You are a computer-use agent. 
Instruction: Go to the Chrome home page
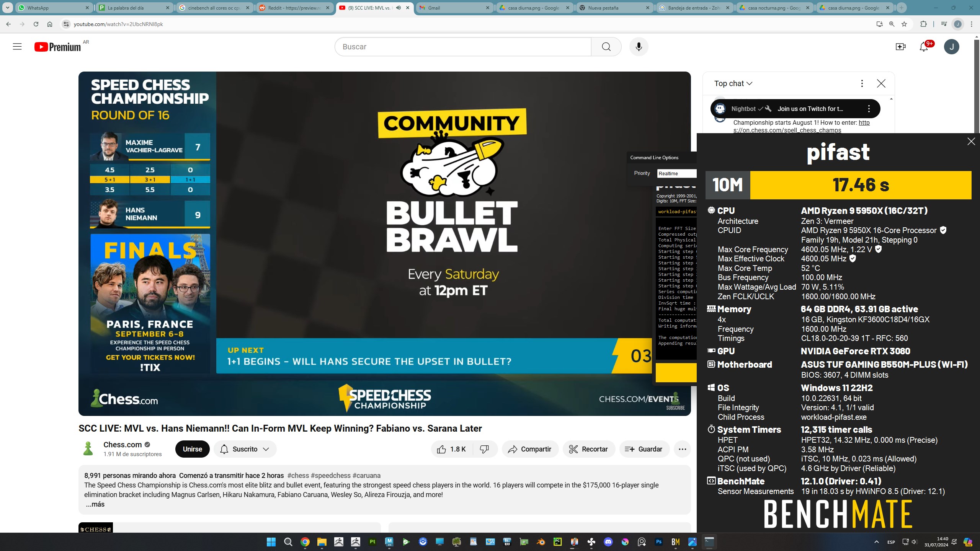point(50,24)
